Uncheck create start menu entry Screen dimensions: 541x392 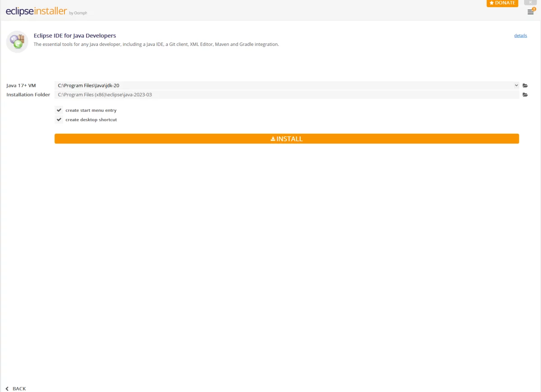click(x=59, y=110)
